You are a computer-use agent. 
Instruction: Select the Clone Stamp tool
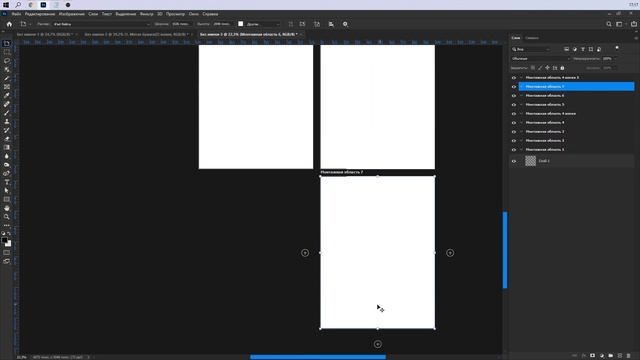pos(7,121)
